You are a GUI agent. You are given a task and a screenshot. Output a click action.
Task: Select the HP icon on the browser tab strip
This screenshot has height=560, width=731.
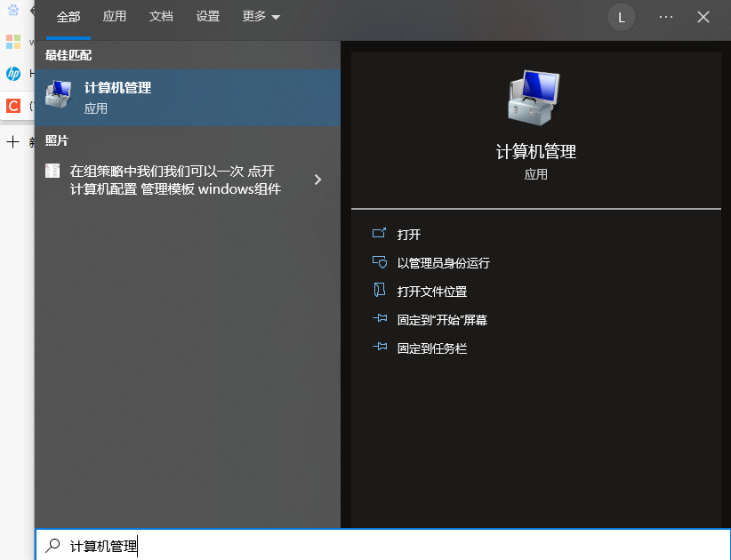point(13,74)
